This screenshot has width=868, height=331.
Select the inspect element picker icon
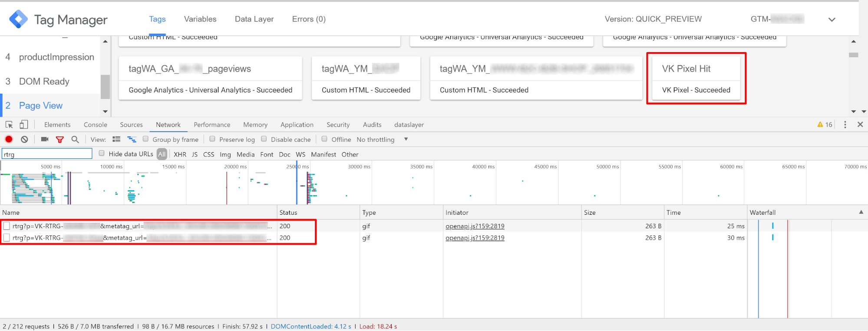tap(9, 125)
